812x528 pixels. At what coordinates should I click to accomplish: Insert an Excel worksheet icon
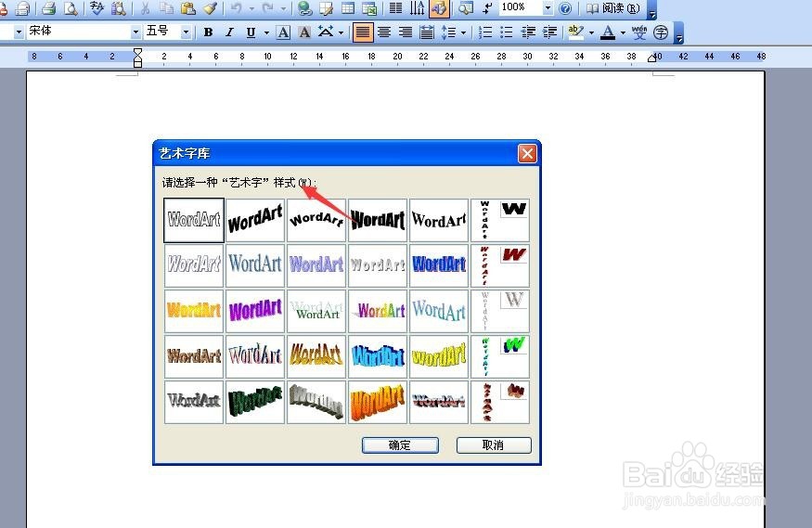coord(369,7)
